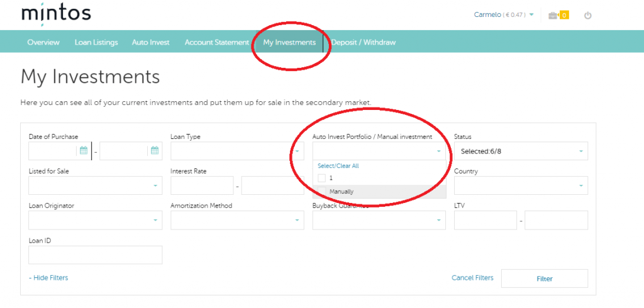644x308 pixels.
Task: Open the Date of Purchase end calendar
Action: [x=154, y=151]
